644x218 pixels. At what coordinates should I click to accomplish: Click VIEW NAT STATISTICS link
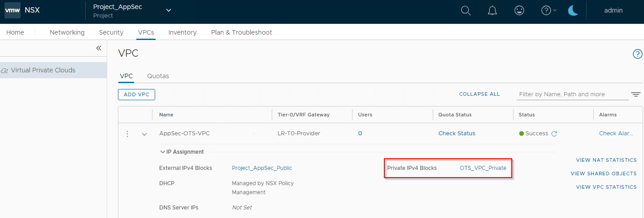click(606, 160)
